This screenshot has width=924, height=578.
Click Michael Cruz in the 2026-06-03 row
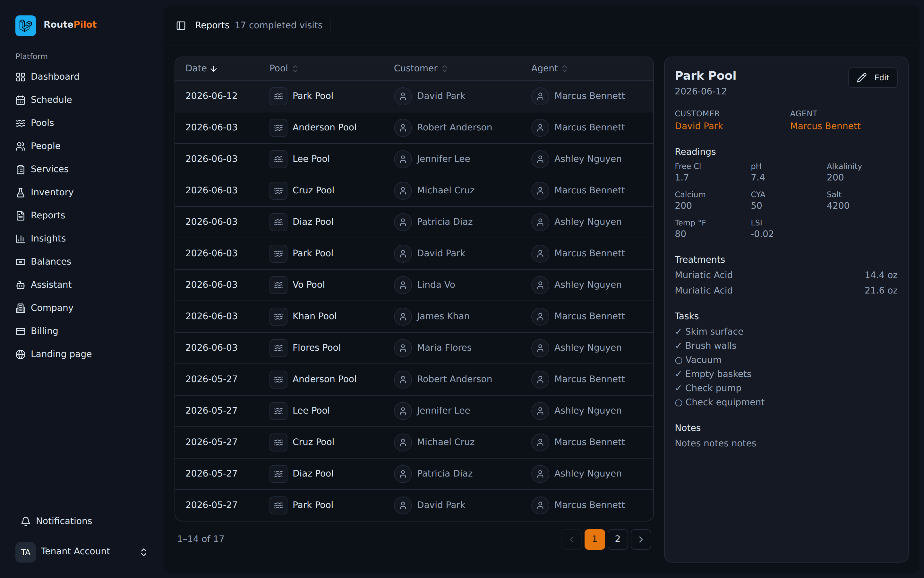point(446,190)
